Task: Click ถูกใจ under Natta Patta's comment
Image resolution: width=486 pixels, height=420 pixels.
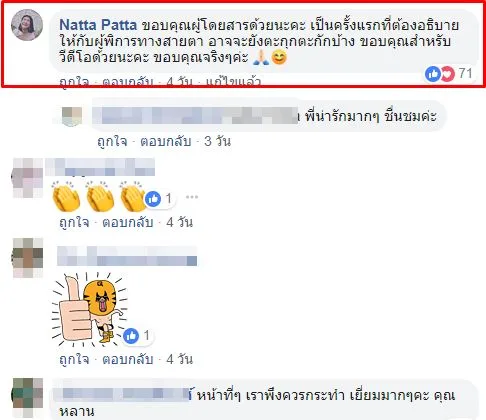Action: pos(74,81)
